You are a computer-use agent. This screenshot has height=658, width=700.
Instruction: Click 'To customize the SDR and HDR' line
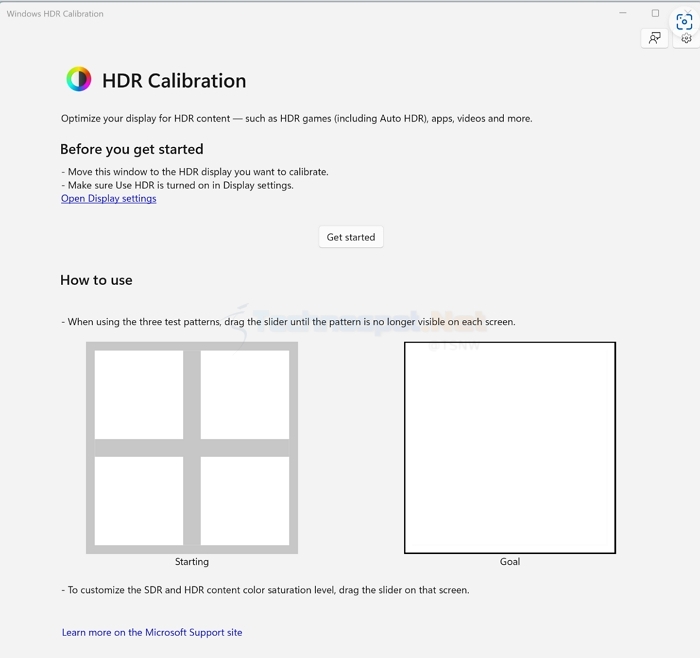(x=265, y=590)
